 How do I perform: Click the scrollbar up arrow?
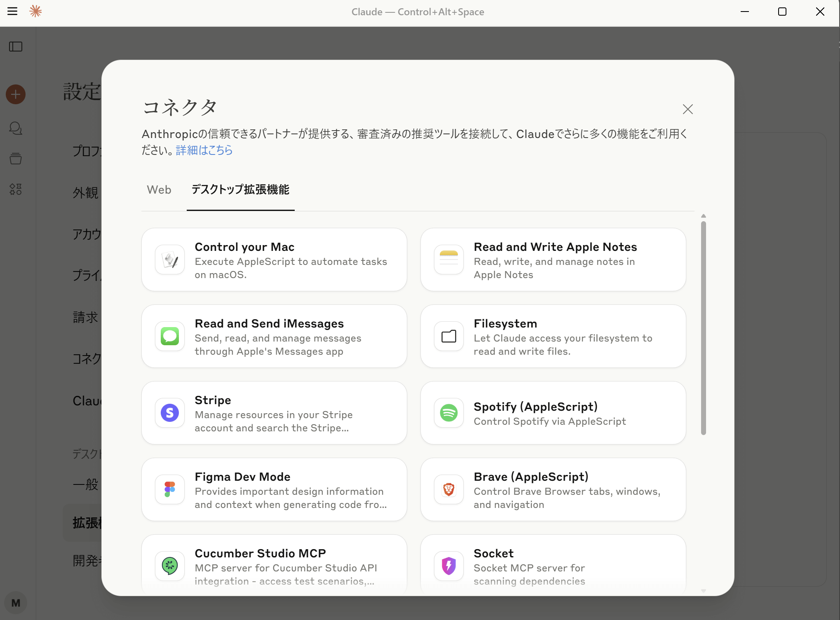point(704,216)
